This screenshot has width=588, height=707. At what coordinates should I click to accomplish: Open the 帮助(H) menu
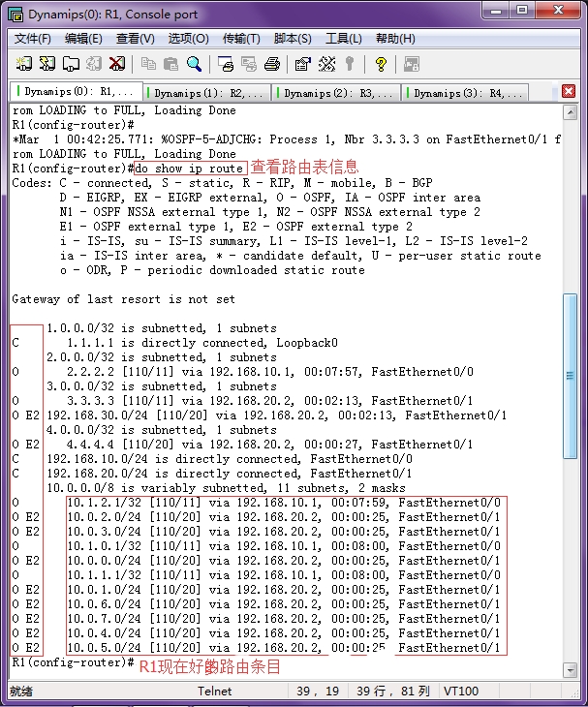tap(395, 39)
